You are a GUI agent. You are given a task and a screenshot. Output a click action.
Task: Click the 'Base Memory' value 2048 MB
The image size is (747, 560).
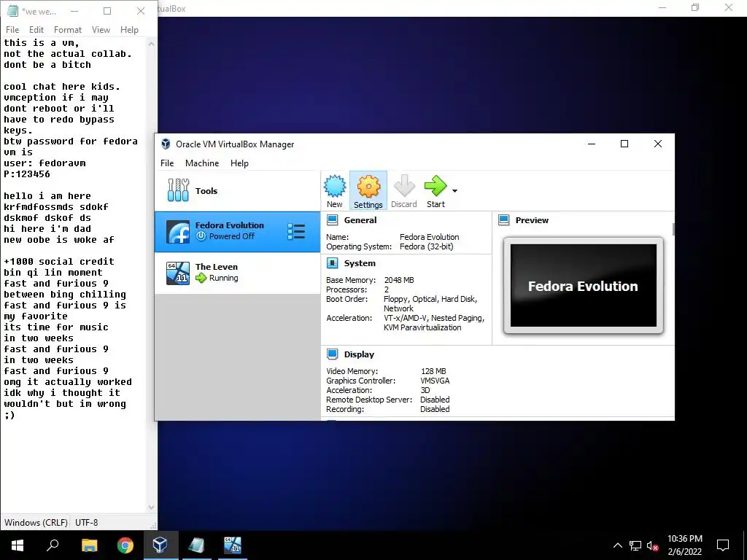(399, 280)
